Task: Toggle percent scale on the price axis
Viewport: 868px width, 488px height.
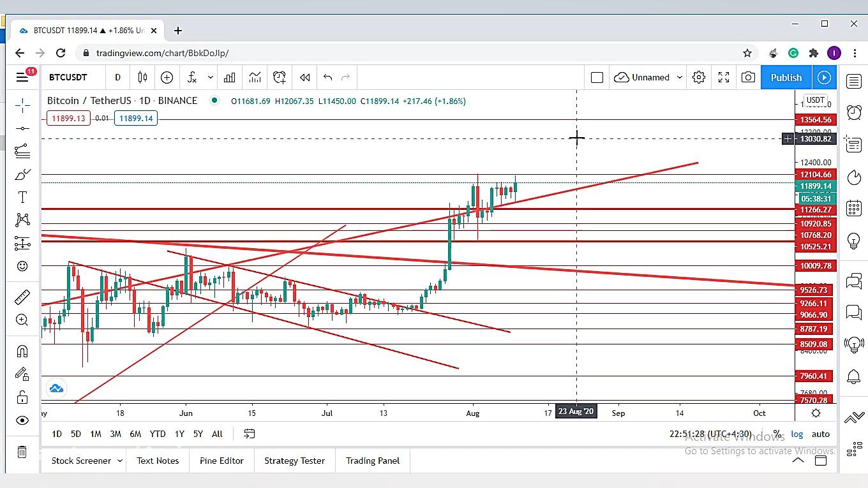Action: [x=777, y=434]
